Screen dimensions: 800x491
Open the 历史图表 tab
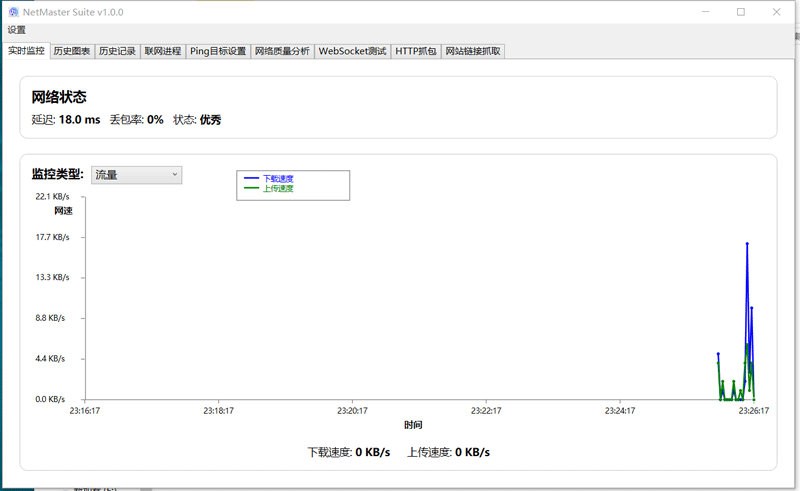click(72, 51)
